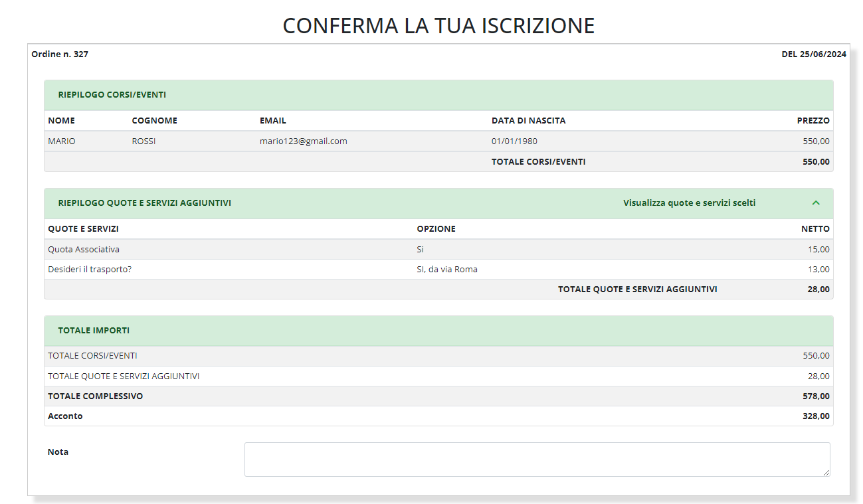863x504 pixels.
Task: Click 'Visualizza quote e servizi scelti' link
Action: (689, 203)
